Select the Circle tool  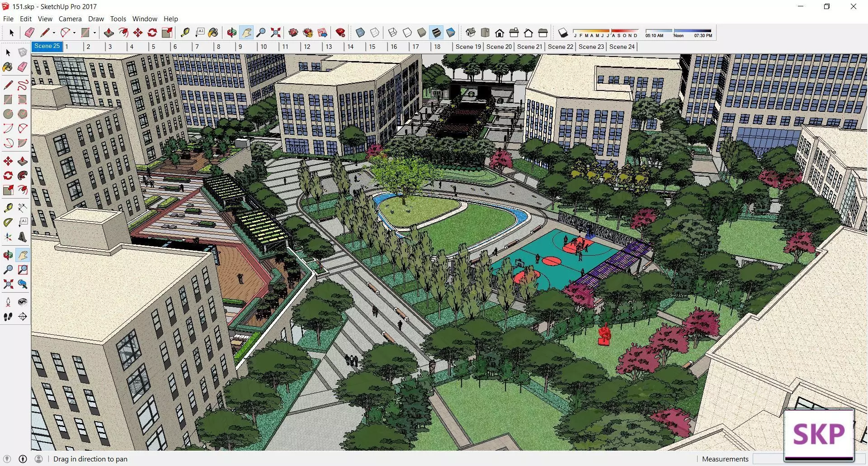(x=8, y=114)
